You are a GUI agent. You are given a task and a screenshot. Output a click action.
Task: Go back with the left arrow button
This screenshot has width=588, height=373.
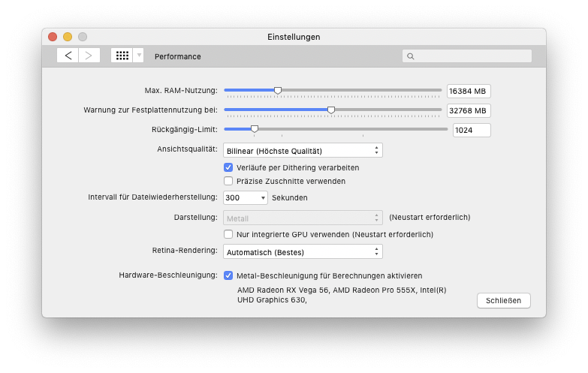pyautogui.click(x=68, y=56)
